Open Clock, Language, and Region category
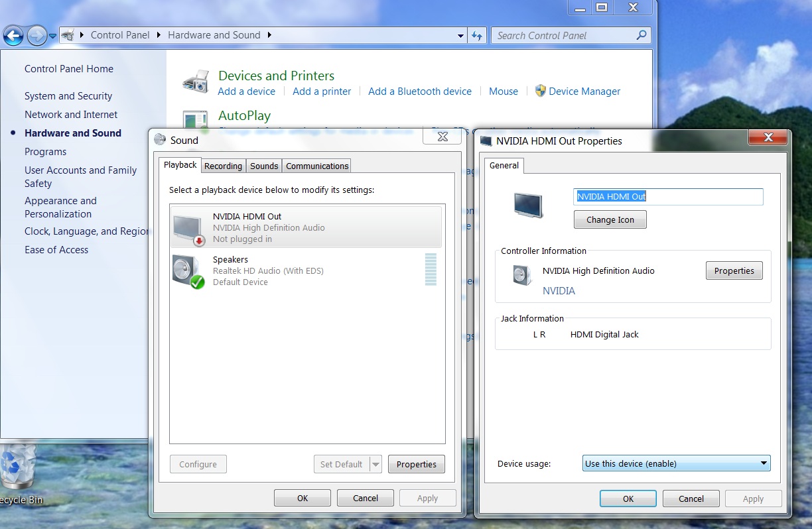Screen dimensions: 812x529 click(86, 231)
